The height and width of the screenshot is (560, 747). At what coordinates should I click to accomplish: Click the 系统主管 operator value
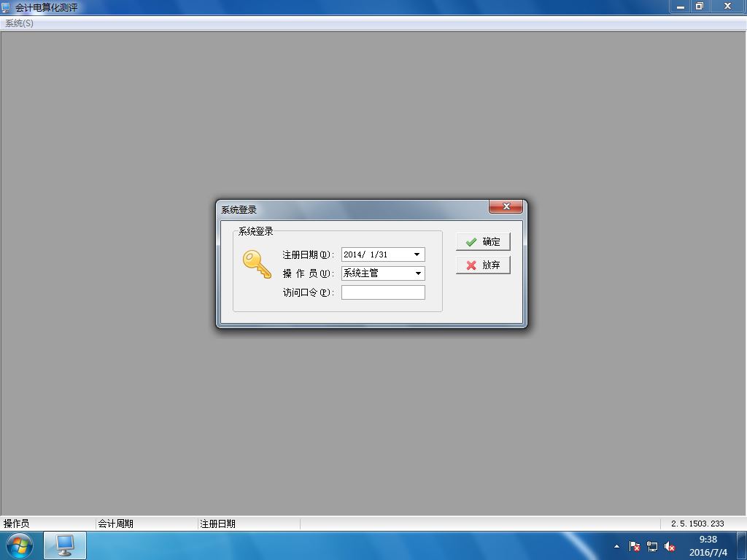tap(360, 273)
